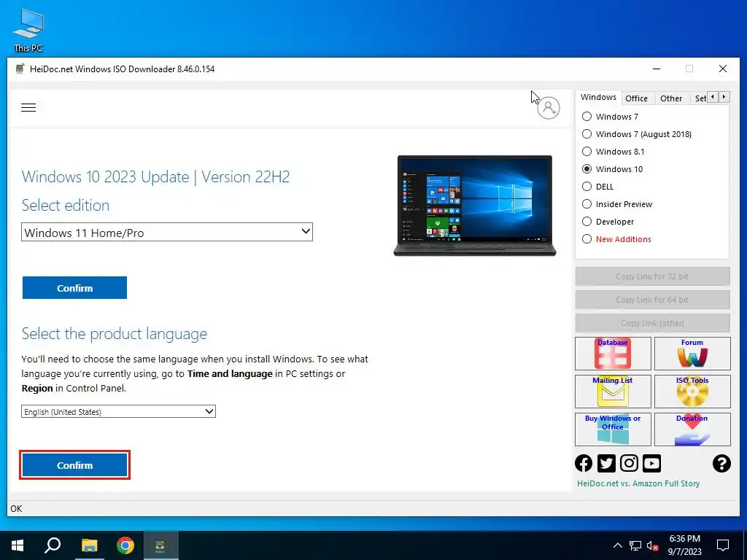Open File Explorer from taskbar

pos(89,545)
